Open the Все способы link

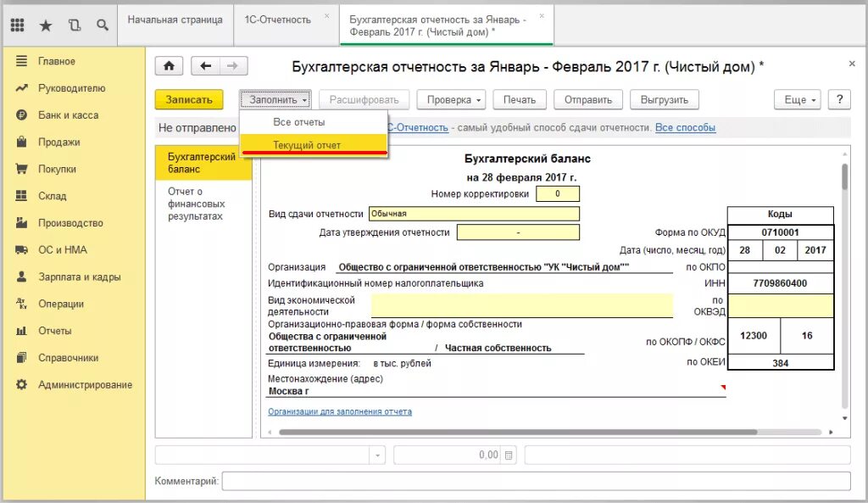tap(685, 128)
